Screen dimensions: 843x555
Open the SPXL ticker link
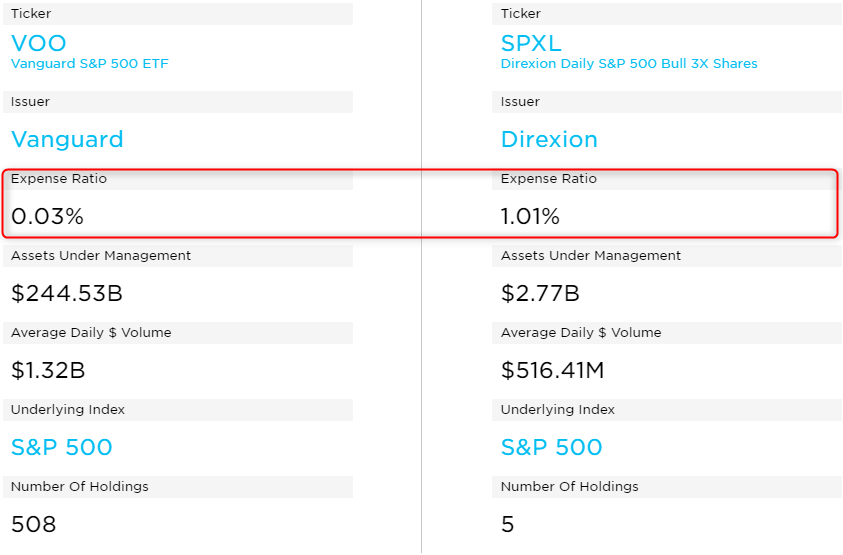[531, 43]
